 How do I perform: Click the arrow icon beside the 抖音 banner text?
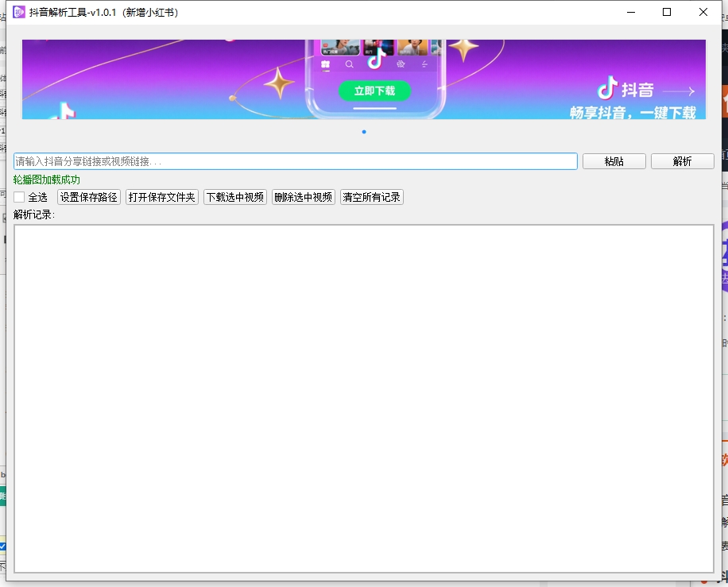pos(679,91)
